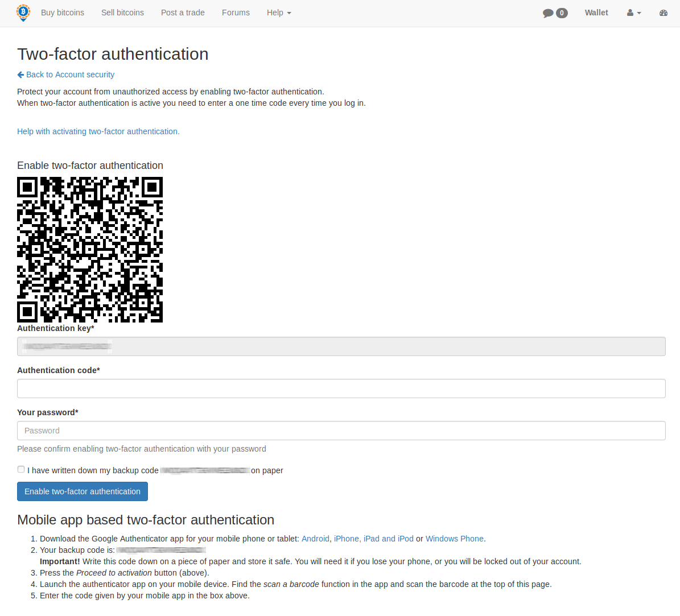Expand the Help menu
Screen dimensions: 680x616
click(279, 13)
